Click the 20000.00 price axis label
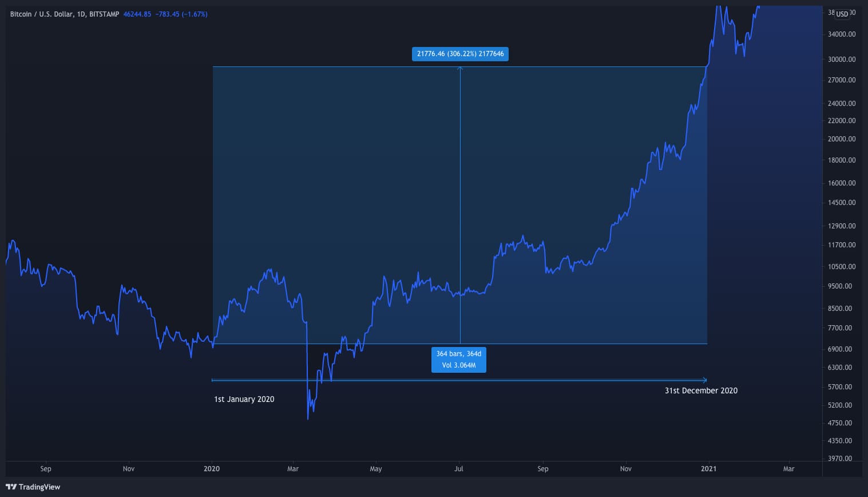 click(841, 139)
